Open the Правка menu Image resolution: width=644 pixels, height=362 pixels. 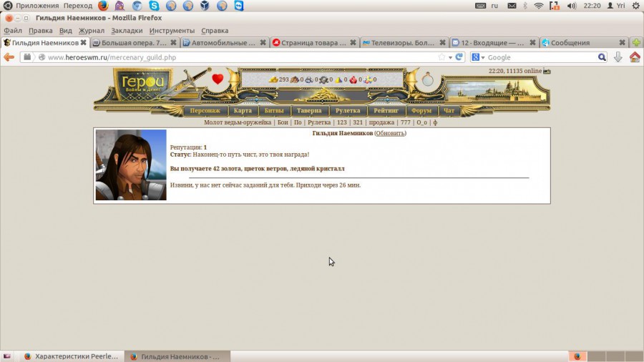pyautogui.click(x=40, y=30)
